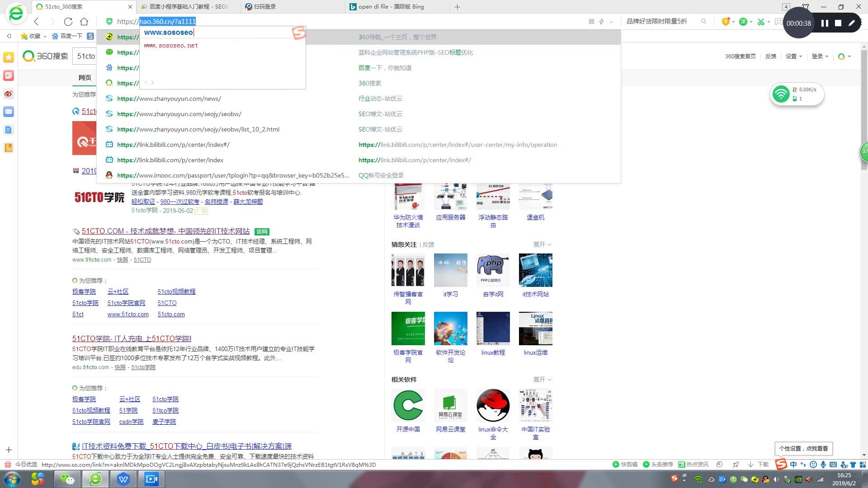Open the linux命令大全 red hat thumbnail
Screen dimensions: 868x488
pos(493,405)
